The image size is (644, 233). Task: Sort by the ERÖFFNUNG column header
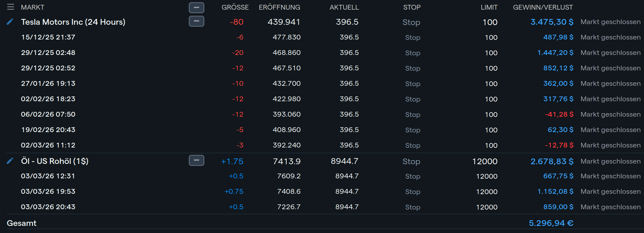point(279,7)
